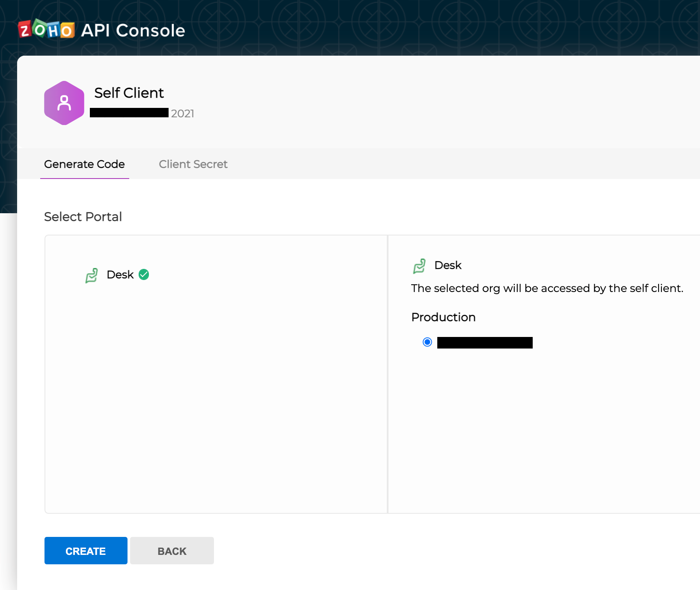Click the Select Portal heading
Viewport: 700px width, 590px height.
[x=83, y=217]
